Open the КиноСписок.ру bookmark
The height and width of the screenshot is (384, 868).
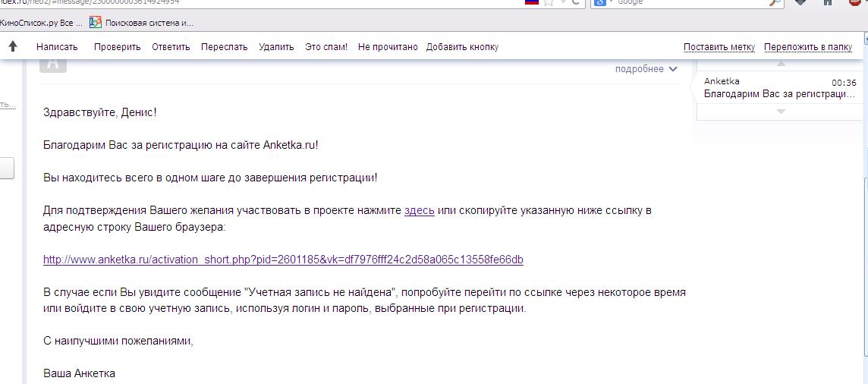pos(41,23)
